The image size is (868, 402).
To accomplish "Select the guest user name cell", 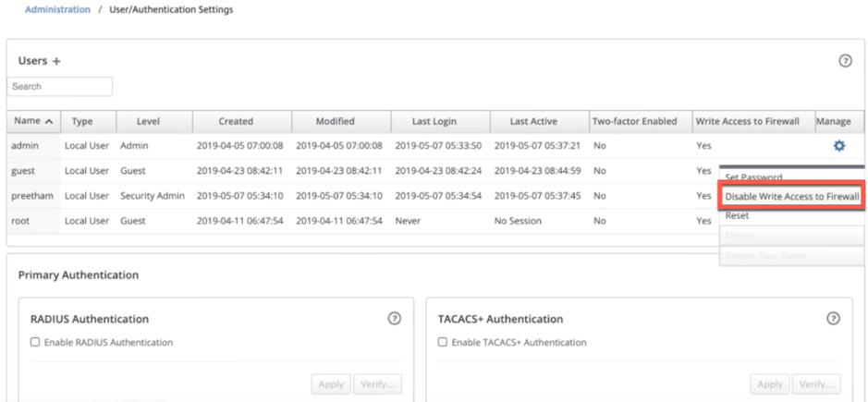I will (x=33, y=171).
